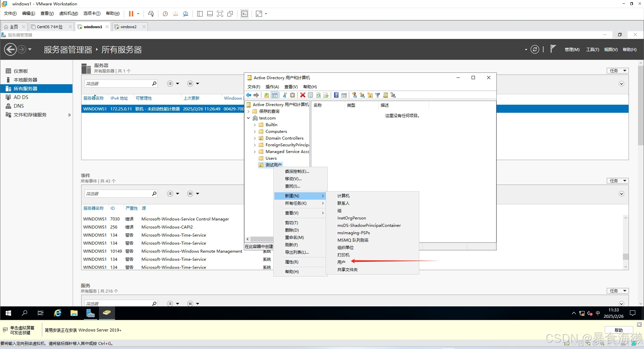Expand the Computers container node
Screen dimensions: 644x349
[x=255, y=132]
